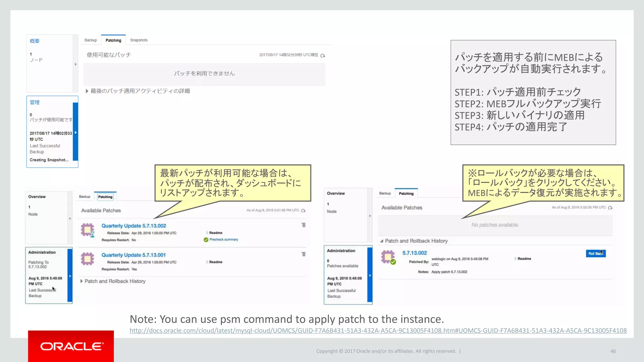
Task: Select the Patching tab in top panel
Action: pos(113,40)
